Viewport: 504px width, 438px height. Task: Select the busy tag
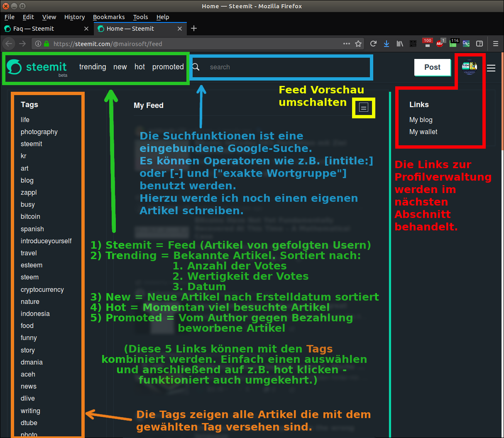pyautogui.click(x=28, y=204)
